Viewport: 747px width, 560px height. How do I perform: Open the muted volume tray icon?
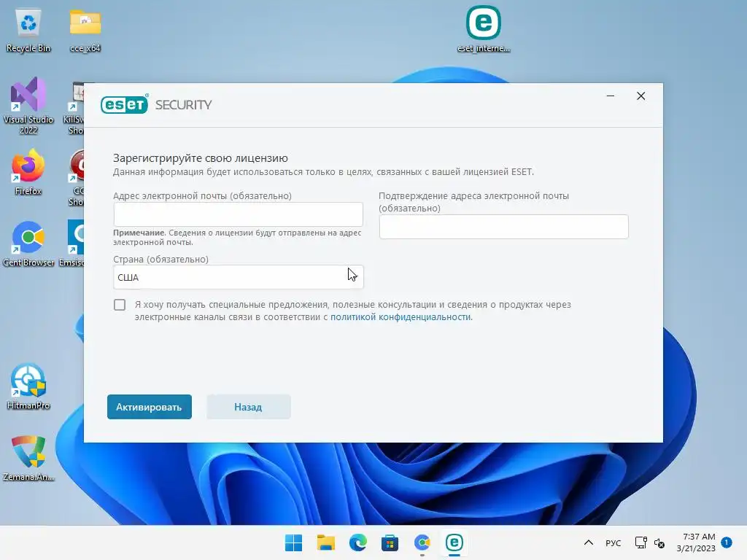[659, 542]
